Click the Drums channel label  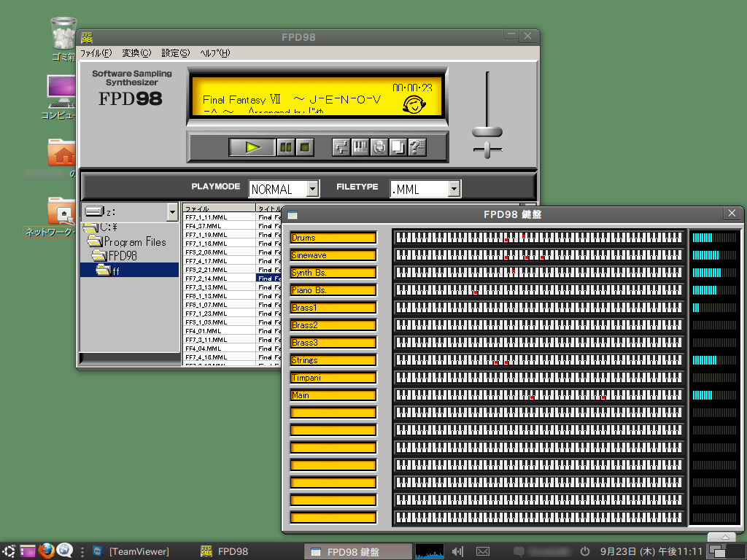[333, 238]
